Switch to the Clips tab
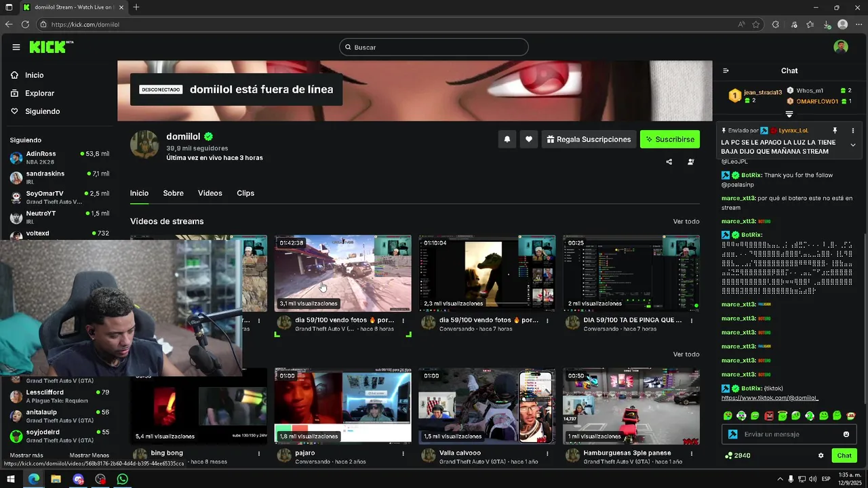868x488 pixels. [x=245, y=193]
